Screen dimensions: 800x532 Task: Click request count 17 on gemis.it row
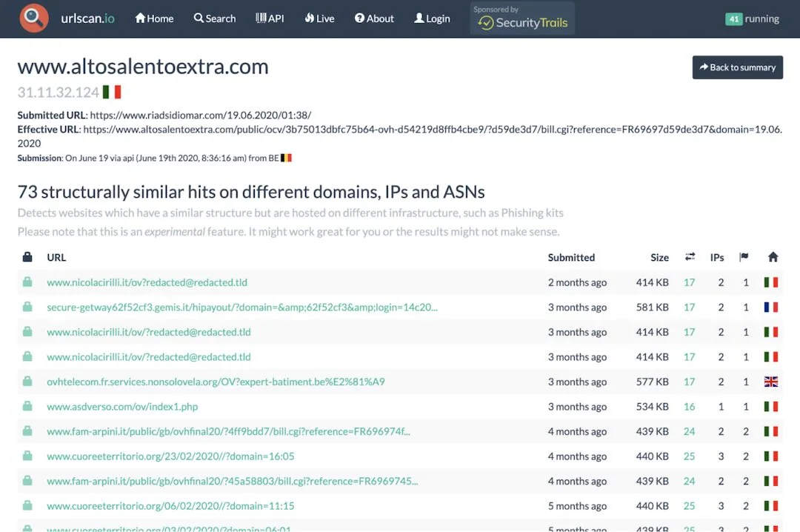(x=690, y=307)
